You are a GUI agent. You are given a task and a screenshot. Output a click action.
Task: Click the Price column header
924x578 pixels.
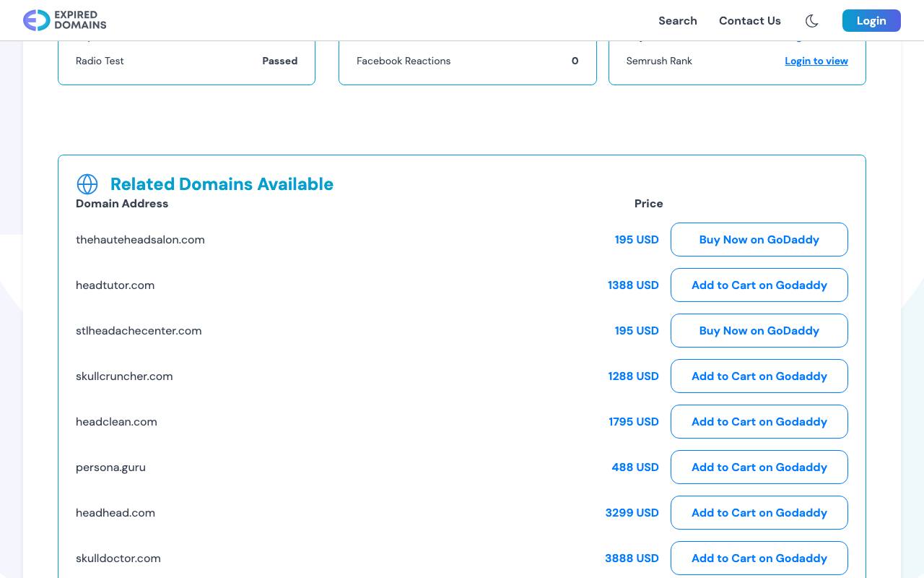pyautogui.click(x=648, y=204)
